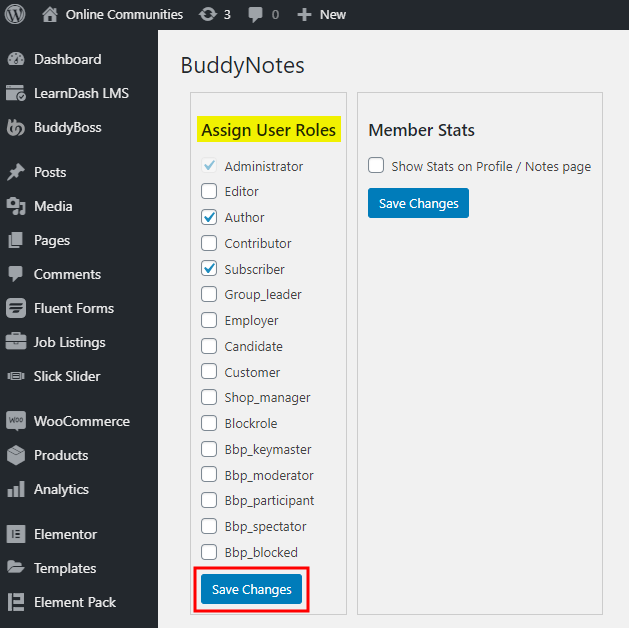The image size is (629, 628).
Task: Save changes in Member Stats panel
Action: click(x=418, y=203)
